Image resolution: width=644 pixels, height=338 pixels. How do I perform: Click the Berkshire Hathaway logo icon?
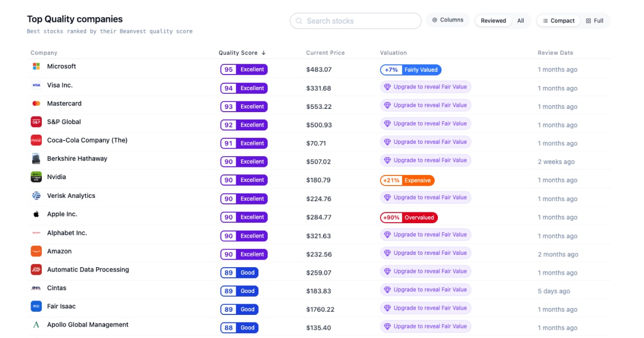(36, 159)
